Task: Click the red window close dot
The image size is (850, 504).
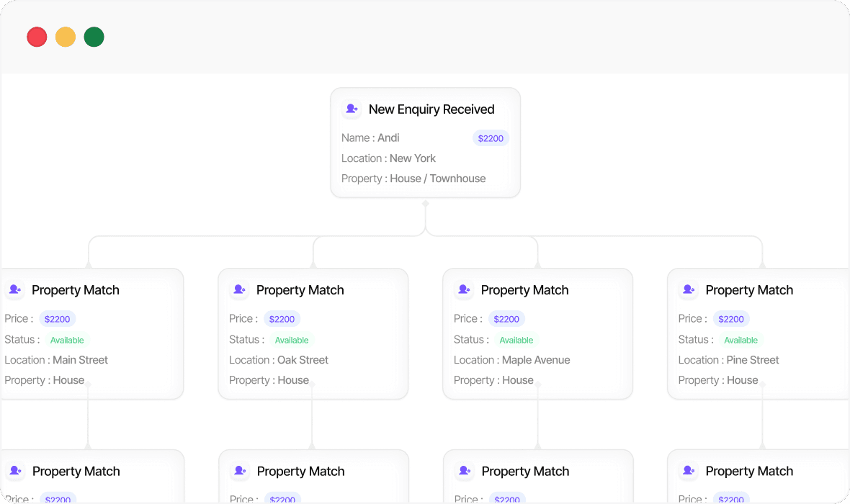Action: (37, 37)
